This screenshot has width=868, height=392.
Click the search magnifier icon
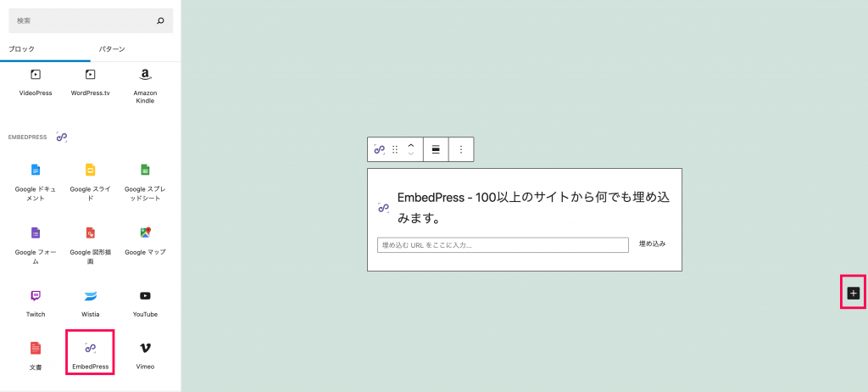pyautogui.click(x=160, y=21)
